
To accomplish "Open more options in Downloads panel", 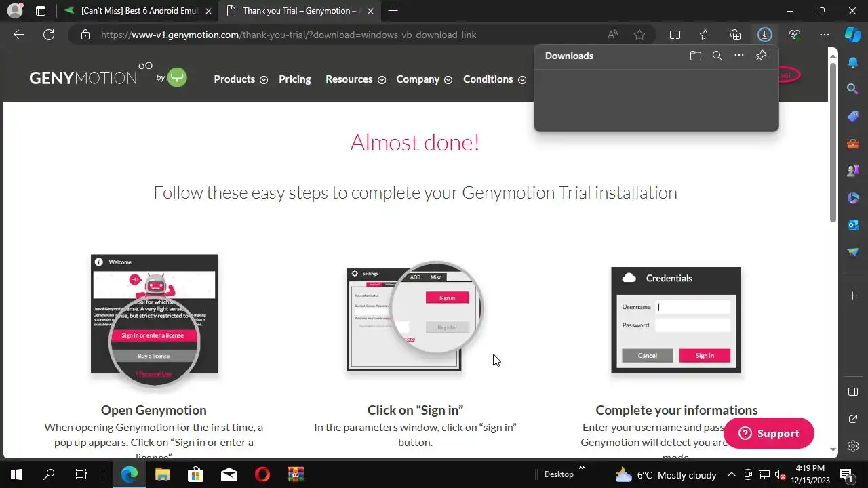I will click(739, 56).
